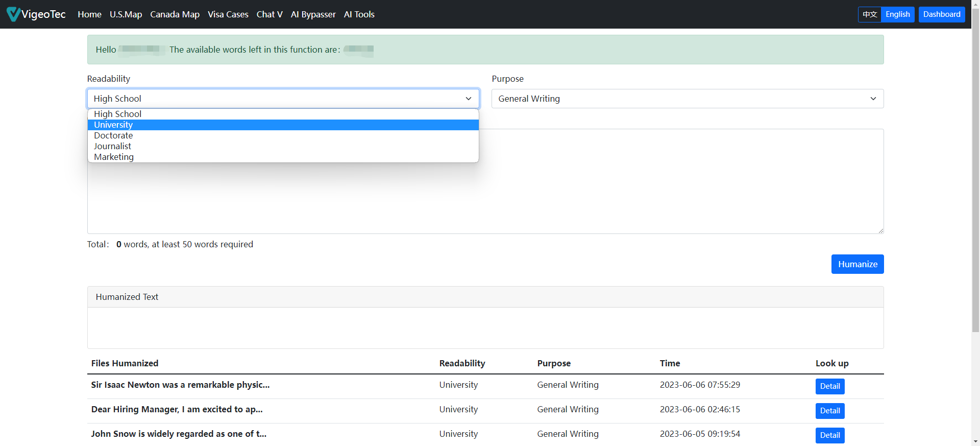980x446 pixels.
Task: Open the AI Bypasser page
Action: tap(313, 14)
